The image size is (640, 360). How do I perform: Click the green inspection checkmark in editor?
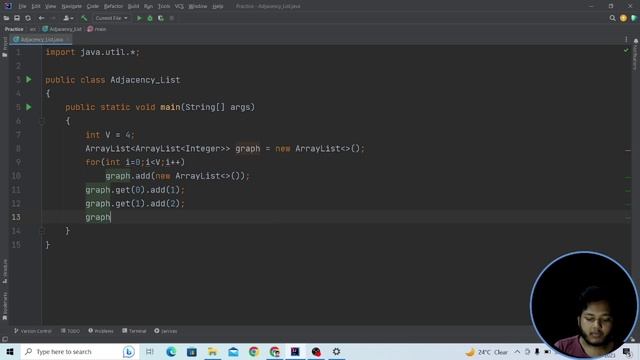[x=626, y=50]
